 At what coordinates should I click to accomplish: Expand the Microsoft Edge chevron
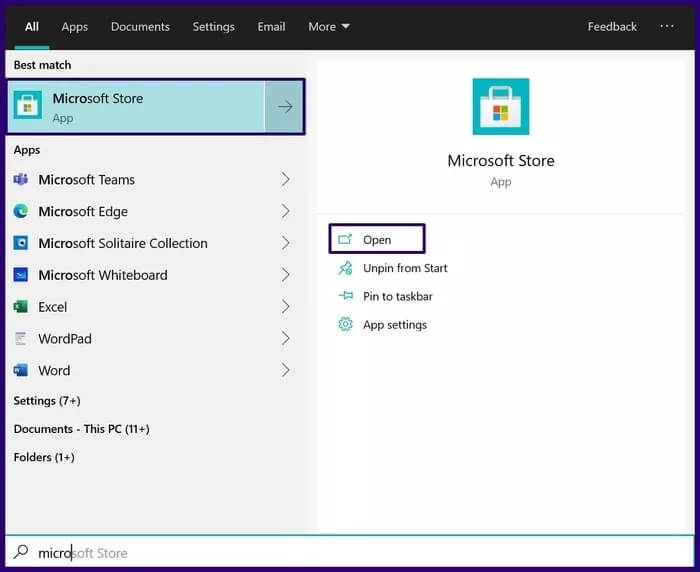pyautogui.click(x=286, y=211)
